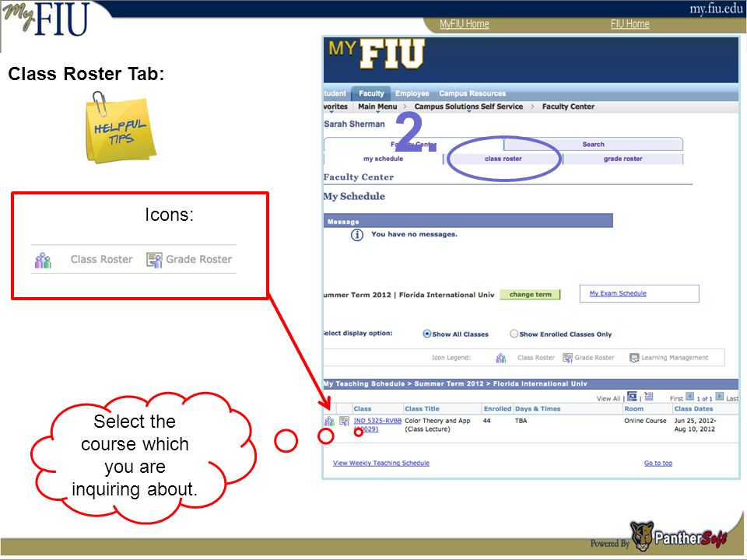Click the Color Theory and App title cell
Image resolution: width=747 pixels, height=560 pixels.
[x=437, y=425]
